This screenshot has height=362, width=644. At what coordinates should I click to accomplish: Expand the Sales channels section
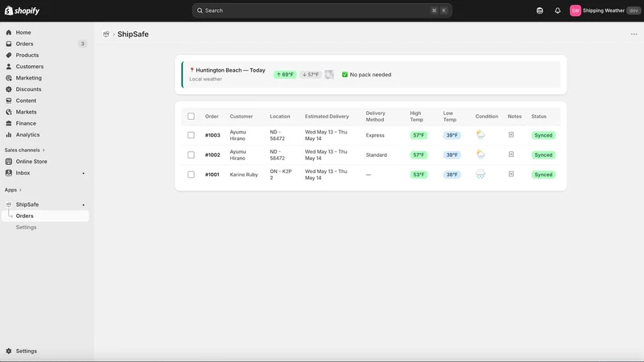pyautogui.click(x=25, y=150)
